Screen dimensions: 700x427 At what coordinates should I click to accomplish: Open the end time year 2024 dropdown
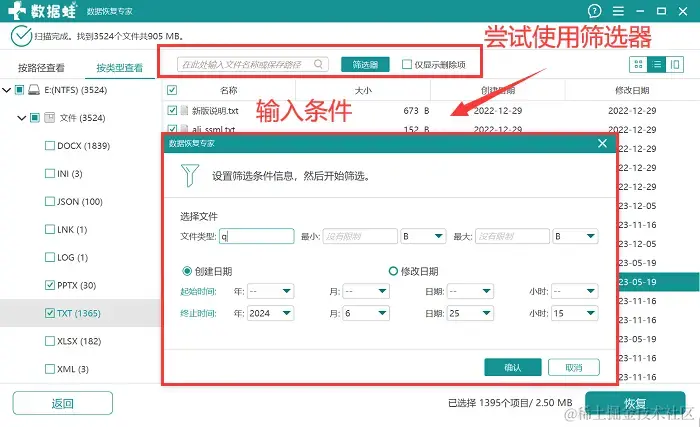pyautogui.click(x=270, y=313)
